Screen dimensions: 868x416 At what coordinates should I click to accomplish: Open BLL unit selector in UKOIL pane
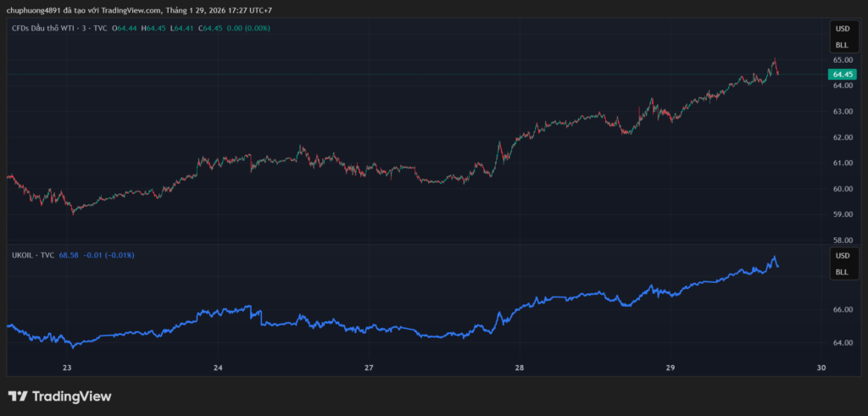(842, 272)
